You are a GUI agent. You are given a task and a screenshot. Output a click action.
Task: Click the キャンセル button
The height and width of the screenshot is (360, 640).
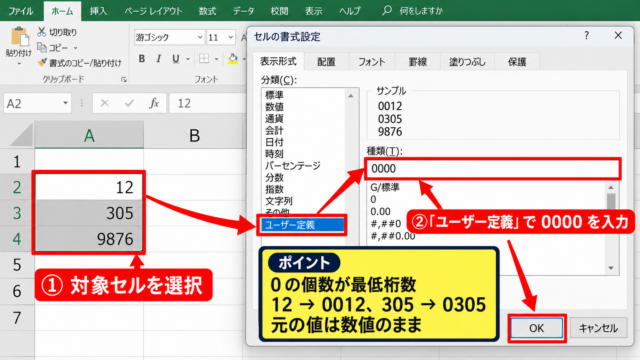[x=598, y=328]
